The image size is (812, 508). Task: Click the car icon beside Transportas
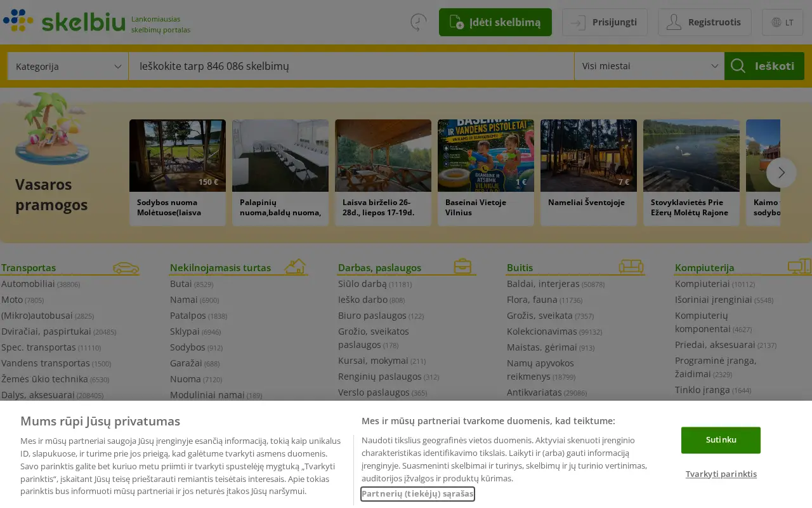[126, 267]
